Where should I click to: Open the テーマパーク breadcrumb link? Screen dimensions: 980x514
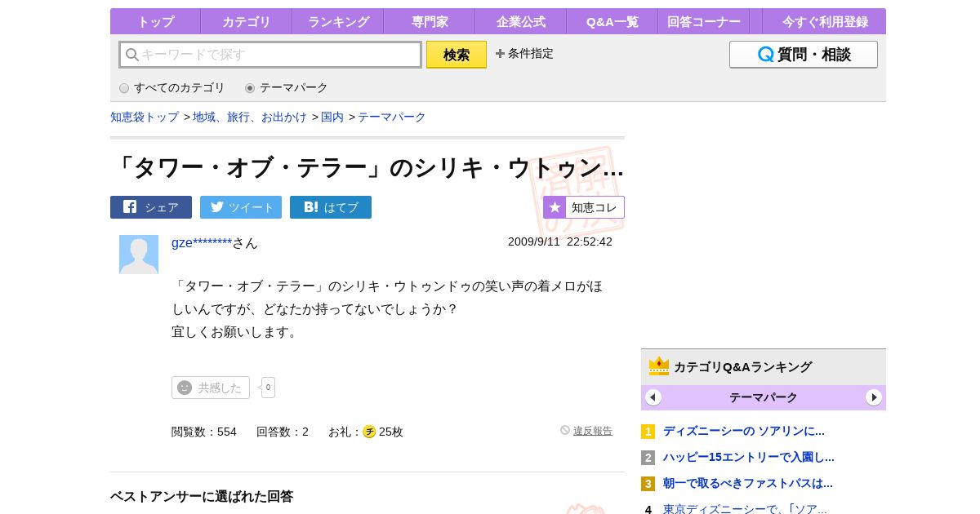pos(392,117)
